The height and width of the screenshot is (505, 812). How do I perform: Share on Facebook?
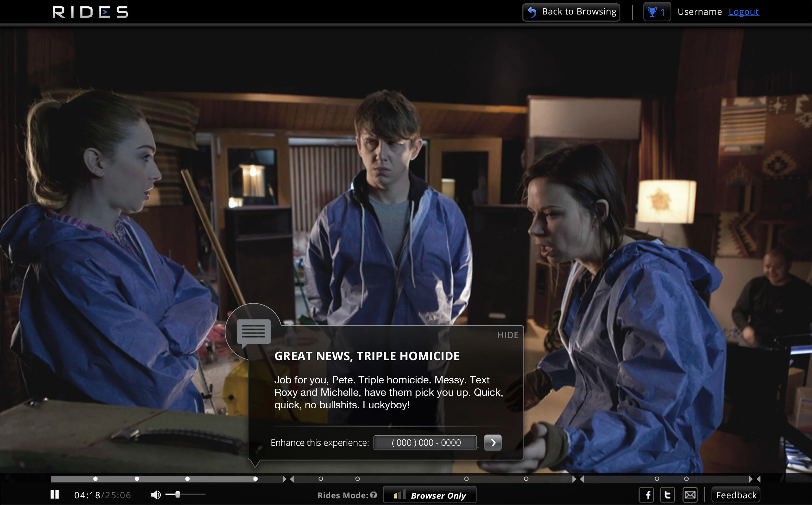tap(646, 495)
